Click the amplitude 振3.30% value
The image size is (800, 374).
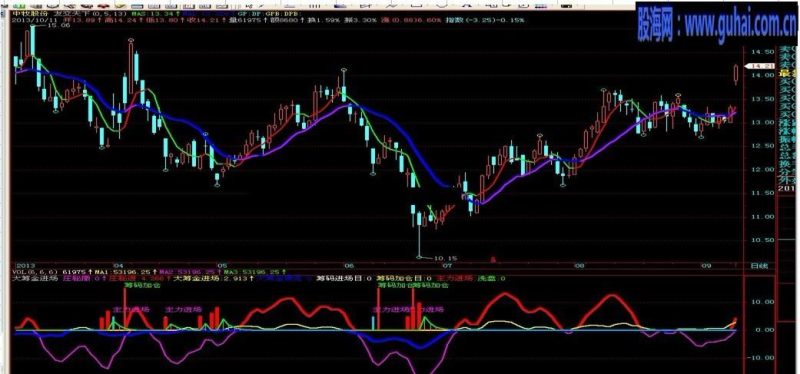click(x=360, y=20)
